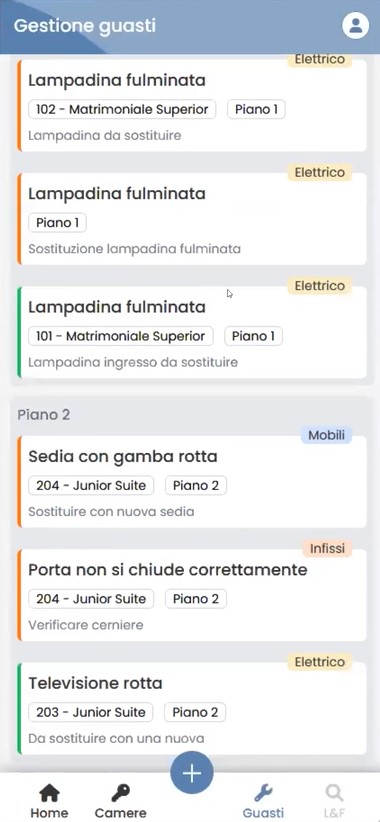Open the L&F magnifier icon

(334, 793)
